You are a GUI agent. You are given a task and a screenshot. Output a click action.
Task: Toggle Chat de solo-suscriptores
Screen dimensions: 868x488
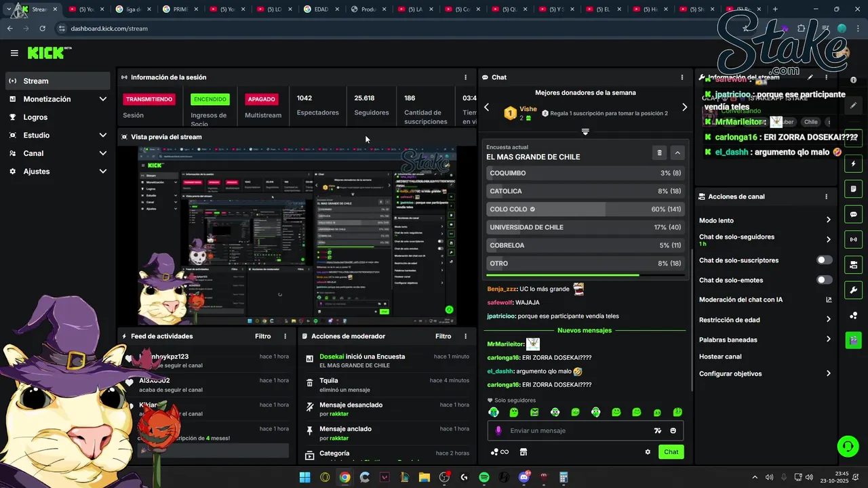(x=825, y=260)
